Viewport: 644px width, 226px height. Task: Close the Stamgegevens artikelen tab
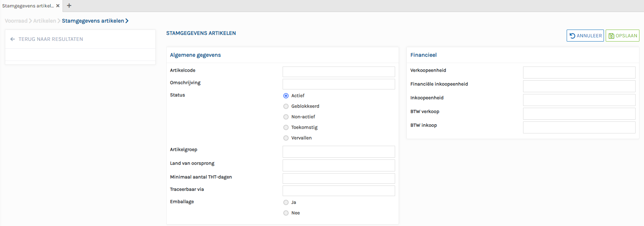(x=58, y=6)
